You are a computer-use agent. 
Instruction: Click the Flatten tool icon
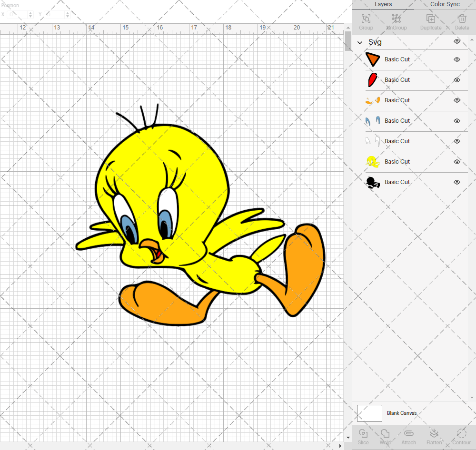tap(434, 433)
